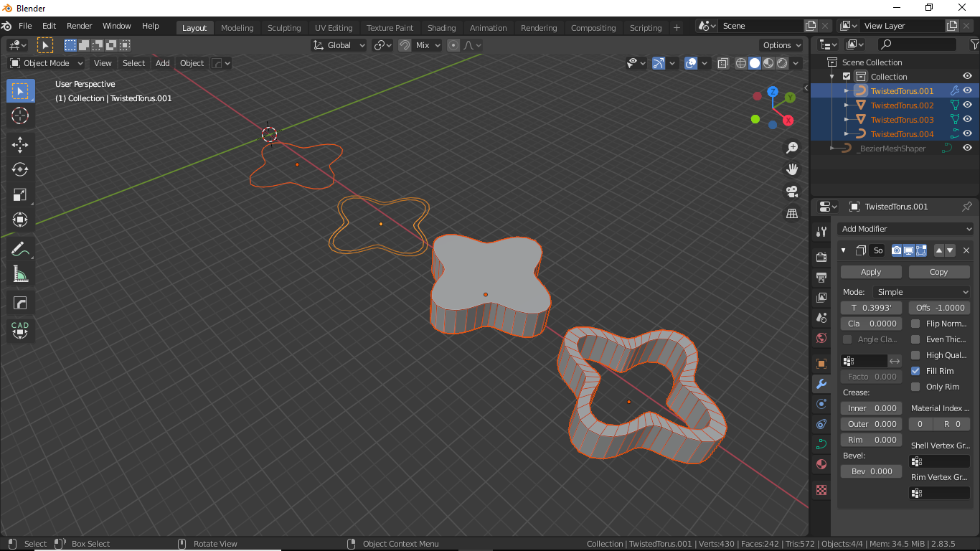Click the modifier Thickness value field
This screenshot has width=980, height=551.
tap(871, 308)
